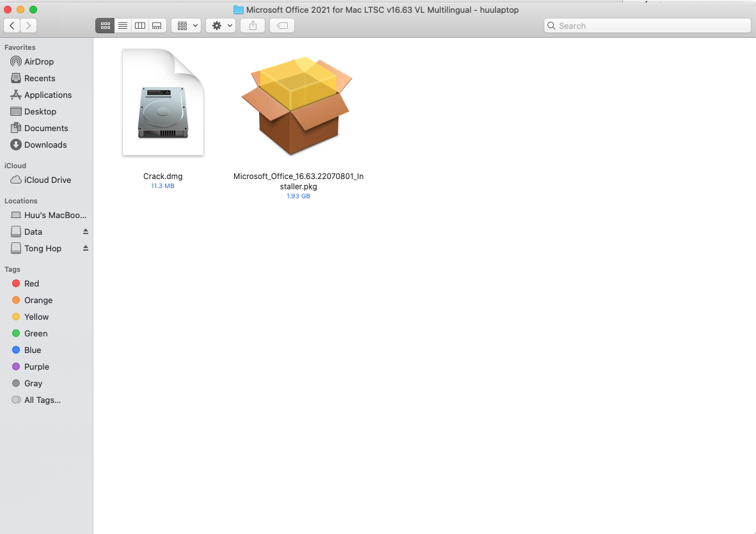This screenshot has width=756, height=534.
Task: Eject the Tong Hop volume
Action: tap(85, 248)
